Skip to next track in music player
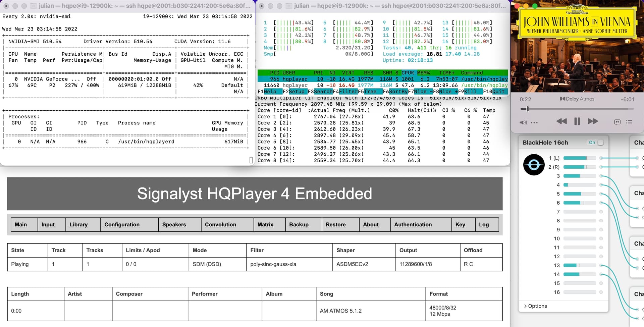644x327 pixels. [593, 121]
